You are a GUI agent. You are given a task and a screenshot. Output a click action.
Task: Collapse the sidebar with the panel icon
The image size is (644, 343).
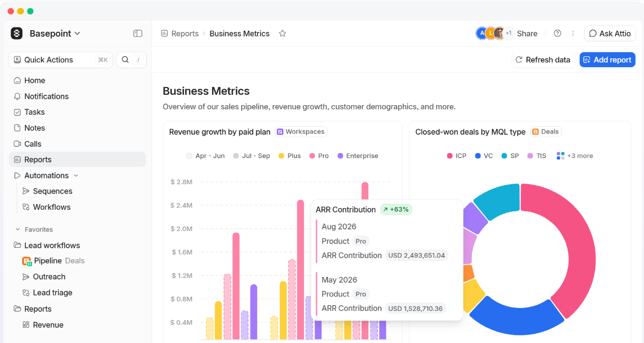(x=138, y=33)
